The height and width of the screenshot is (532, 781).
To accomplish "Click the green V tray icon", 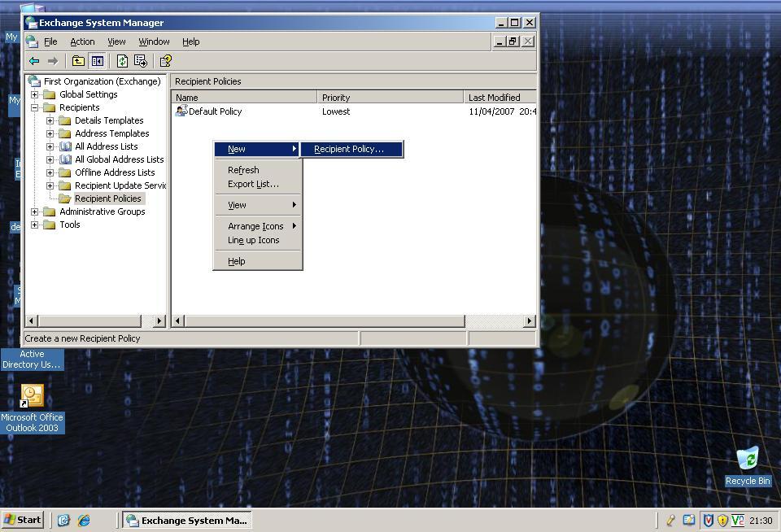I will click(738, 521).
